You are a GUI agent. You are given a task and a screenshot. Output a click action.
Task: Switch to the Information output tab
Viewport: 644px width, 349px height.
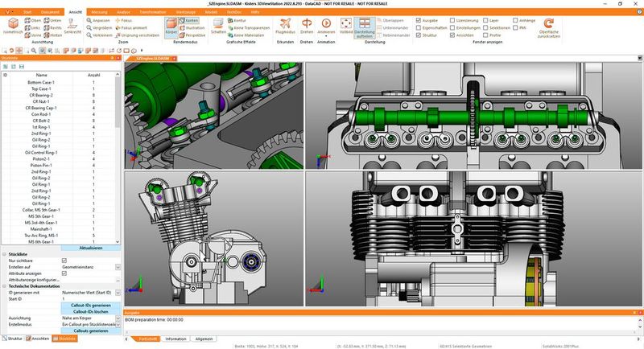(175, 339)
